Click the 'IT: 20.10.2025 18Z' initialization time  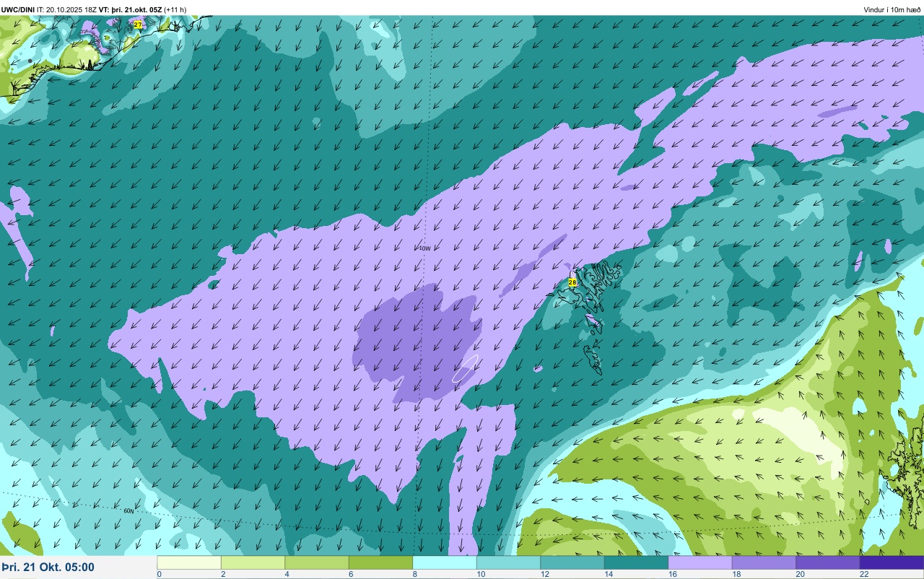66,9
